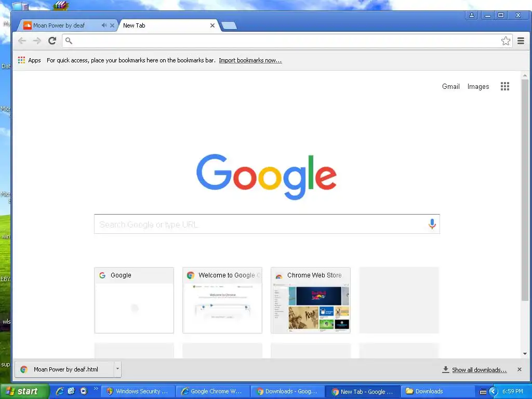
Task: Launch Windows Media Player from quick launch
Action: point(84,392)
